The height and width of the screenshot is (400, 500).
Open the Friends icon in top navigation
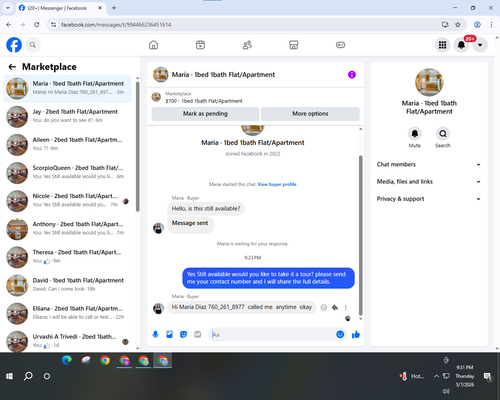click(247, 45)
